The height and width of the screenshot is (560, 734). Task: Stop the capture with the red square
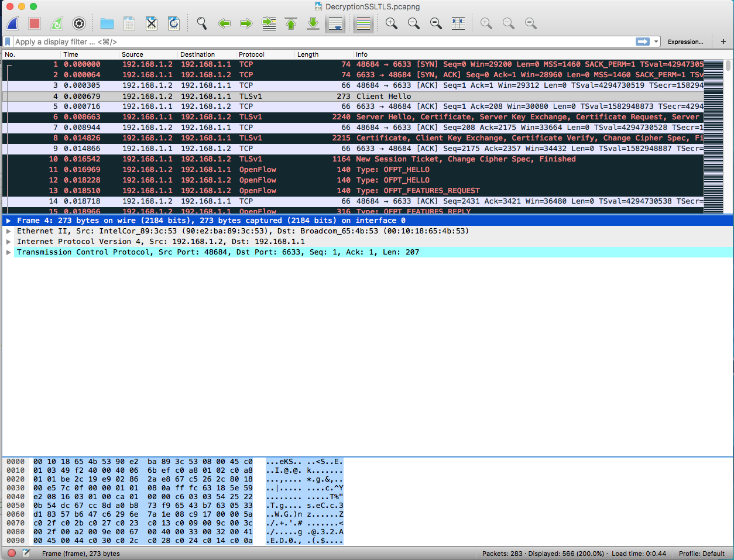pyautogui.click(x=35, y=23)
